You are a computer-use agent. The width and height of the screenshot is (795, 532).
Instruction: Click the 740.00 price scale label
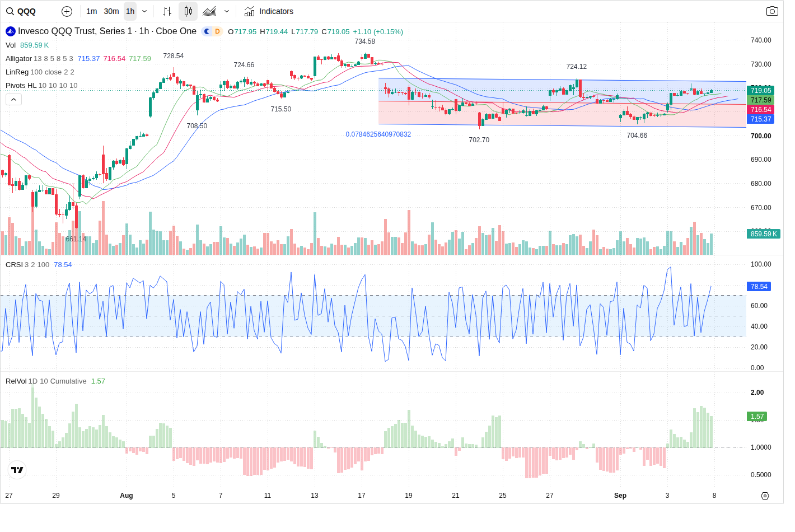(x=761, y=40)
